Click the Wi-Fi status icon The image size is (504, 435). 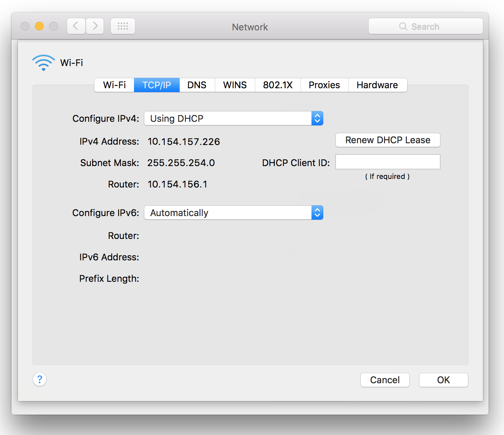[x=43, y=62]
